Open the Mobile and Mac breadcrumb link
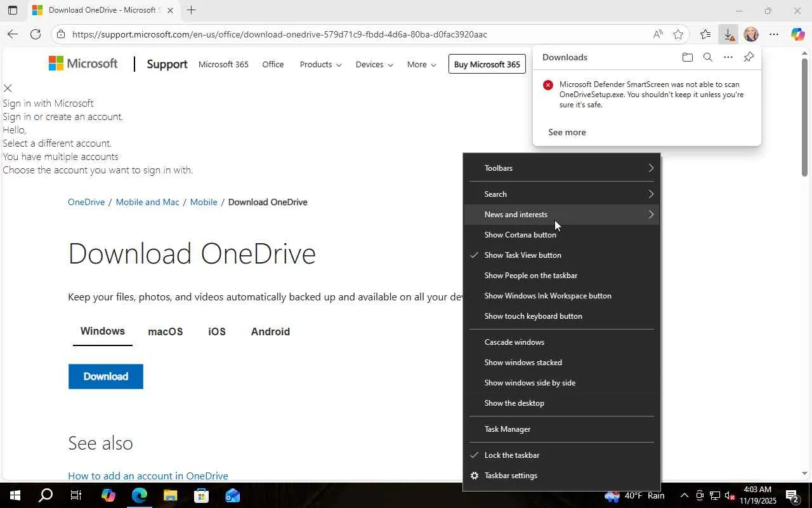 point(147,202)
